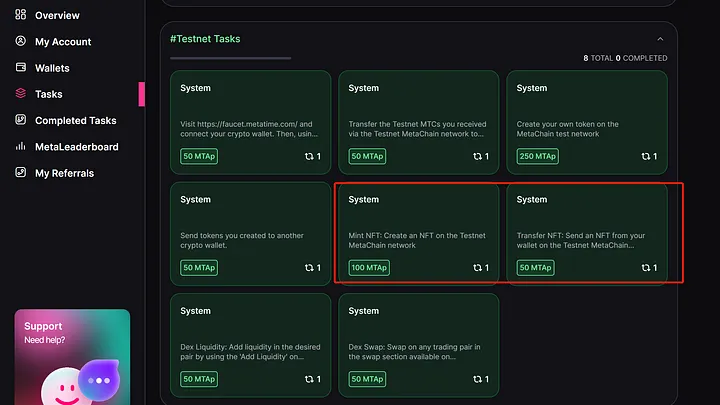Image resolution: width=720 pixels, height=405 pixels.
Task: Open the Transfer NFT task card
Action: coord(587,234)
